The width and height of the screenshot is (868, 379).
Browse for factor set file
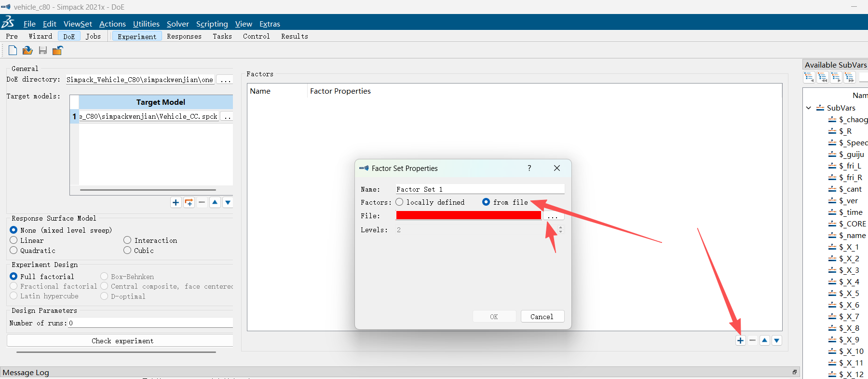553,216
